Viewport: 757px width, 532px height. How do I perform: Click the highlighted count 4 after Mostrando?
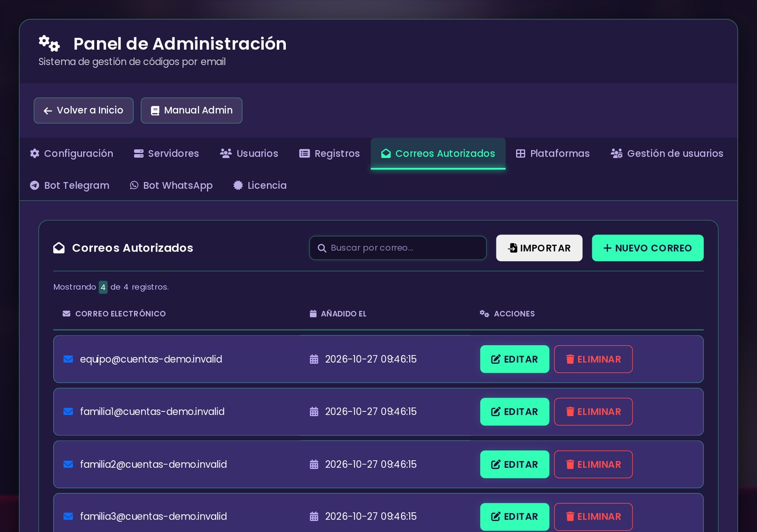[103, 288]
